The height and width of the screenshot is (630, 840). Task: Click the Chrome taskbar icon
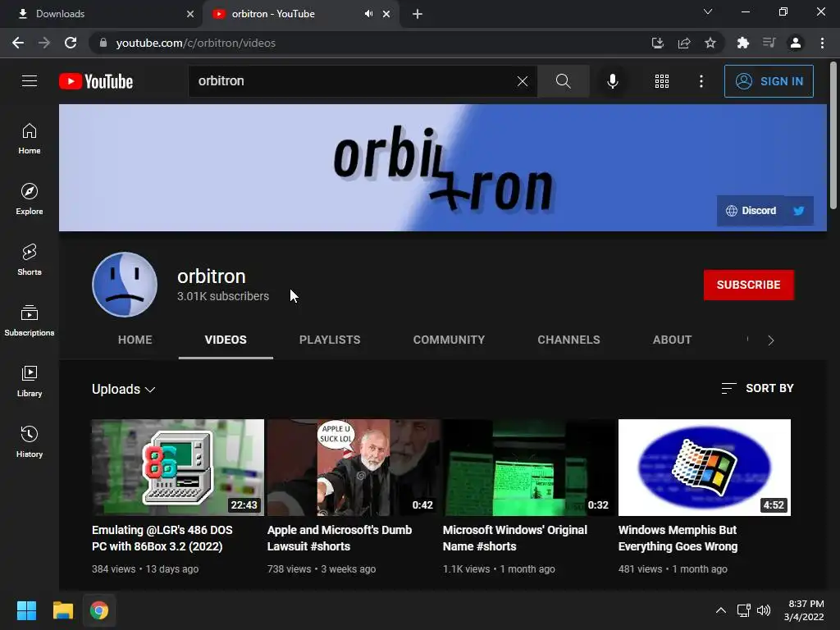click(99, 610)
